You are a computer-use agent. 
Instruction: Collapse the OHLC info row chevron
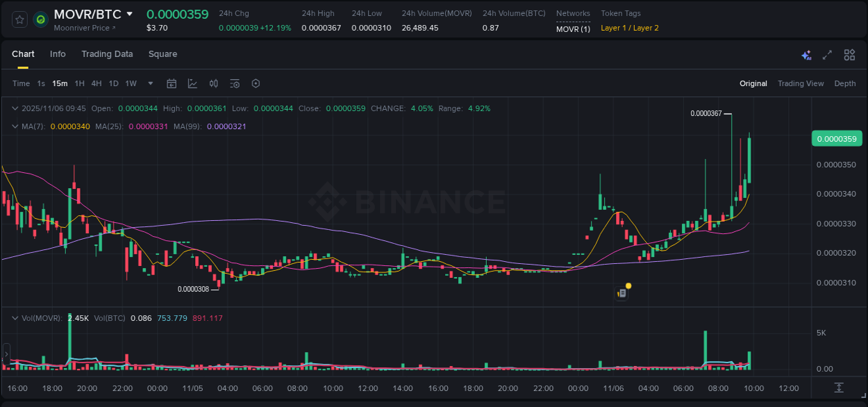pos(15,108)
